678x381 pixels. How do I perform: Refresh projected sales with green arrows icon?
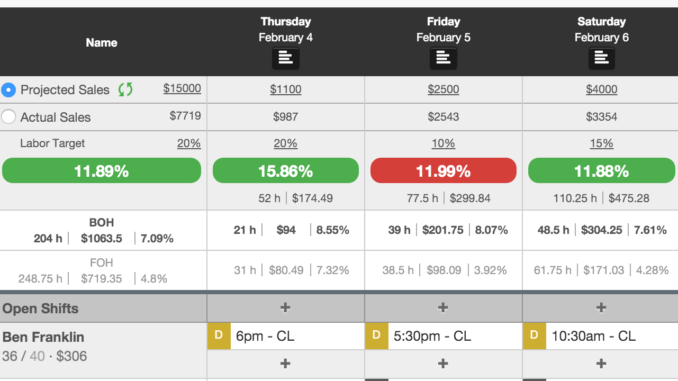(x=125, y=90)
